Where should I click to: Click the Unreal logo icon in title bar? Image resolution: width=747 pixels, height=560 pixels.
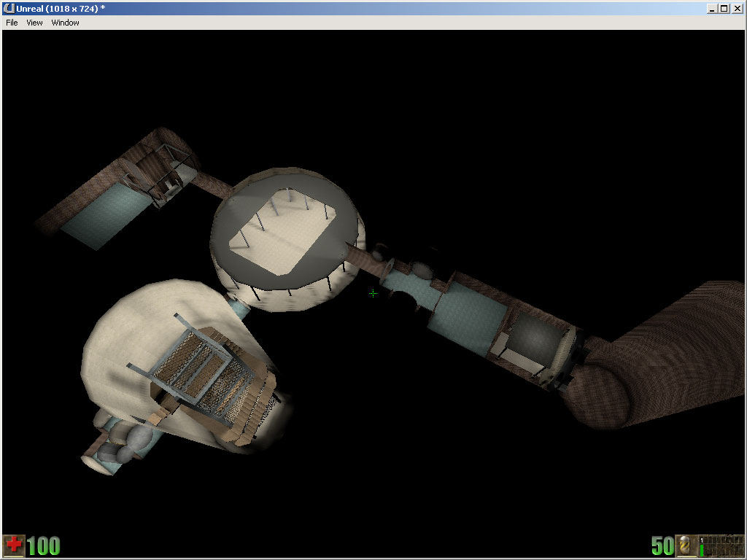9,8
